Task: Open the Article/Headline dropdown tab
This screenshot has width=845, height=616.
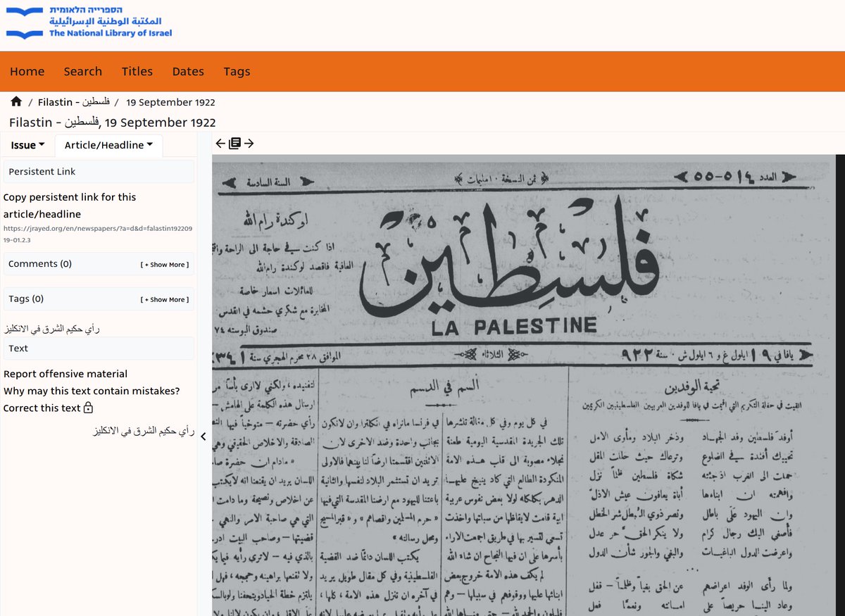Action: (109, 145)
